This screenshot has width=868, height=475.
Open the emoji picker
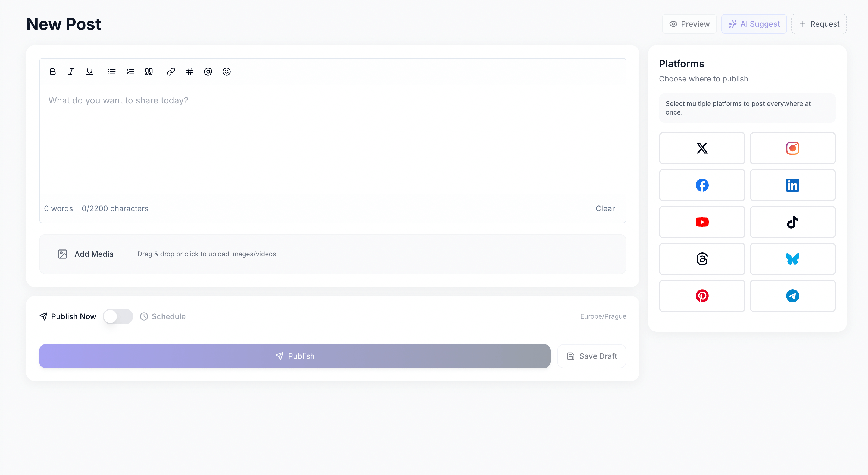[226, 71]
